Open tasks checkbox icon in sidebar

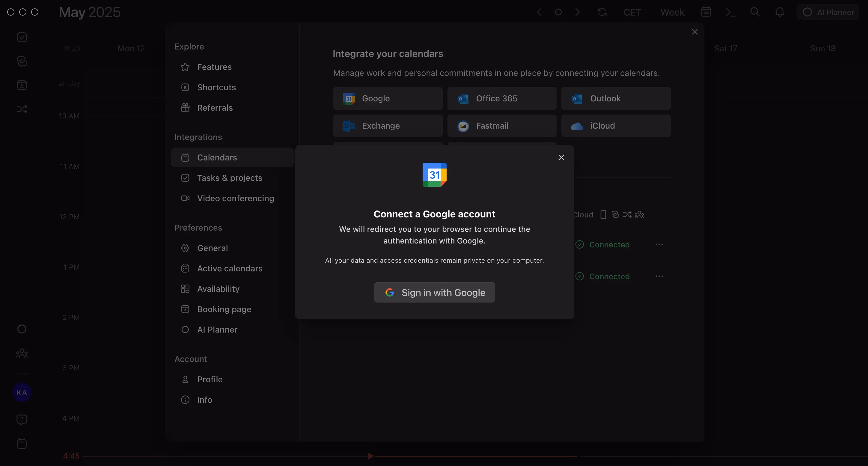click(x=22, y=37)
